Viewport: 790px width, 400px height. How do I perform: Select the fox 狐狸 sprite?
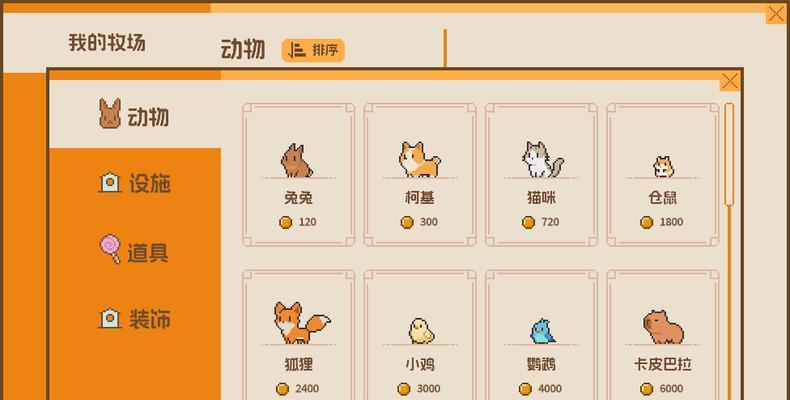click(302, 323)
